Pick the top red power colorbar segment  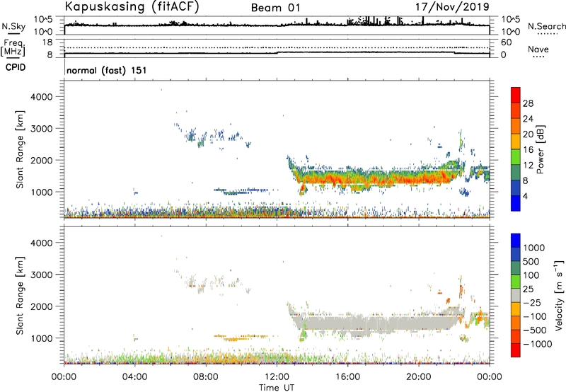[516, 95]
